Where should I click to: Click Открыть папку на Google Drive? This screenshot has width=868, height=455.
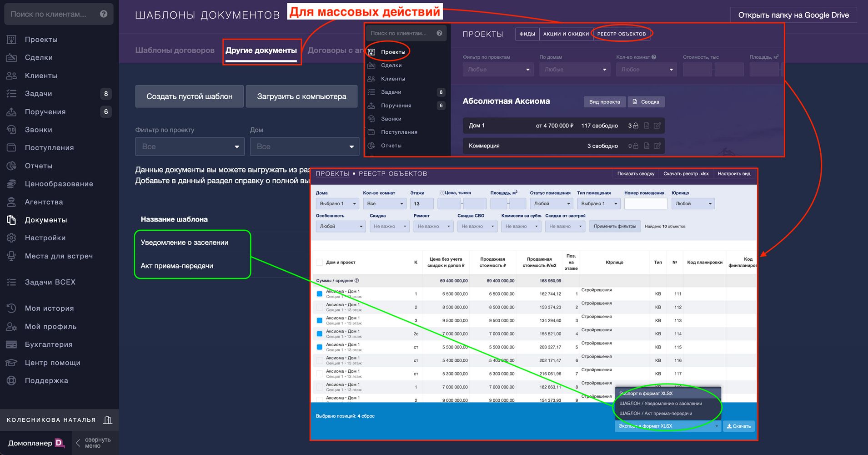tap(793, 15)
